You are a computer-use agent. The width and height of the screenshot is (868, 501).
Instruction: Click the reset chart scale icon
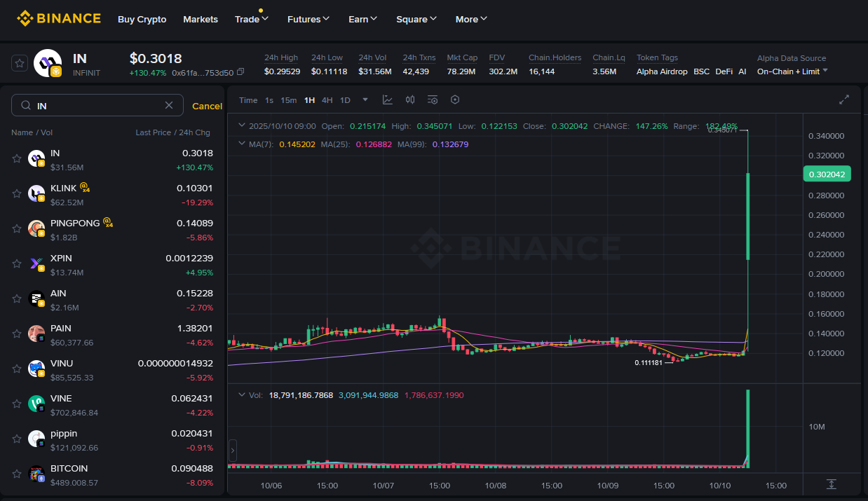(831, 484)
